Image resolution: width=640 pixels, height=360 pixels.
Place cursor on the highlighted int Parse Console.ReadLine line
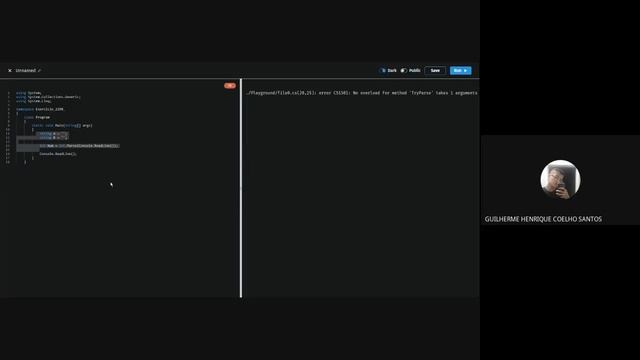(79, 146)
